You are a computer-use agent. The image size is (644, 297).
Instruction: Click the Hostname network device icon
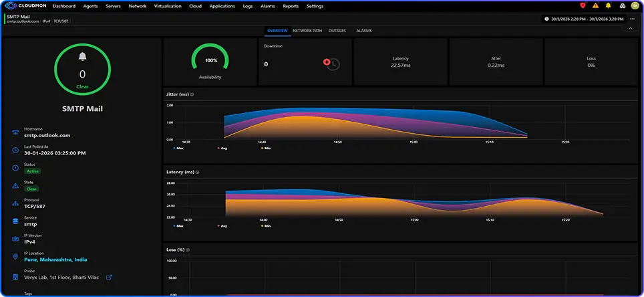coord(15,132)
